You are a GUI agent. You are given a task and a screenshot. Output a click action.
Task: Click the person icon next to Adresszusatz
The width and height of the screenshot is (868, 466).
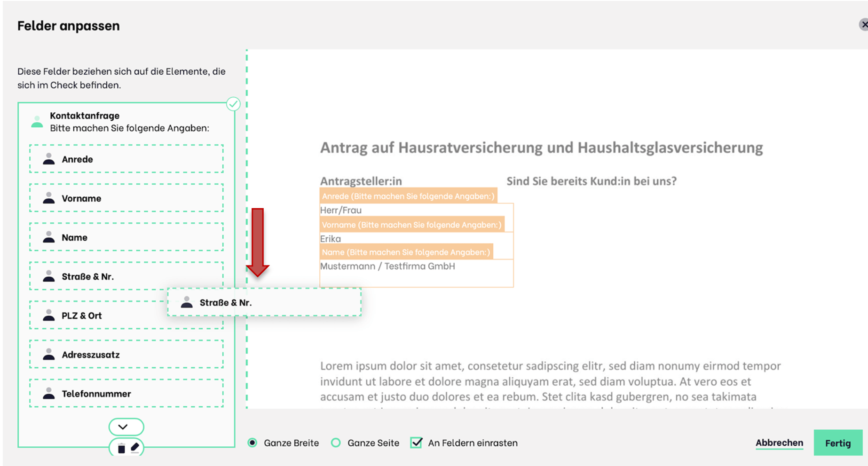[49, 354]
